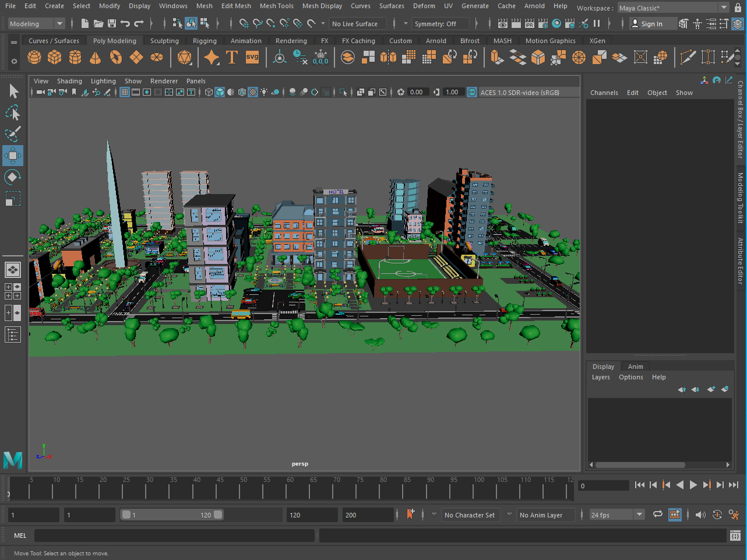Create a polygon cube from the shelf

55,57
